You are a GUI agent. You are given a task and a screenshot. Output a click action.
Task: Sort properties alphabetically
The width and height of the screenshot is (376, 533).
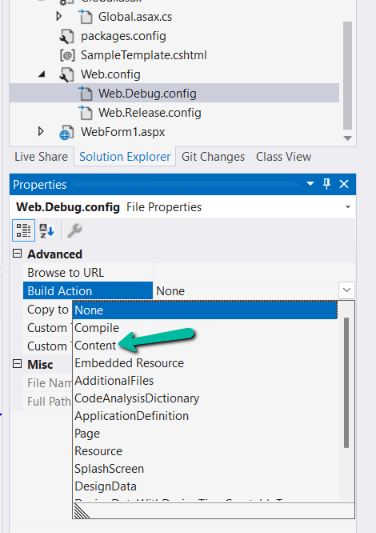click(47, 230)
